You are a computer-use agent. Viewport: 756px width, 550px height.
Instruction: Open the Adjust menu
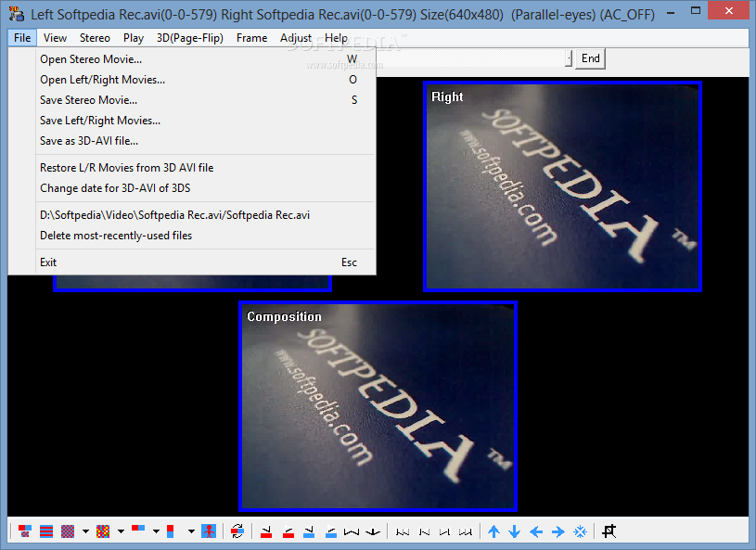tap(296, 38)
